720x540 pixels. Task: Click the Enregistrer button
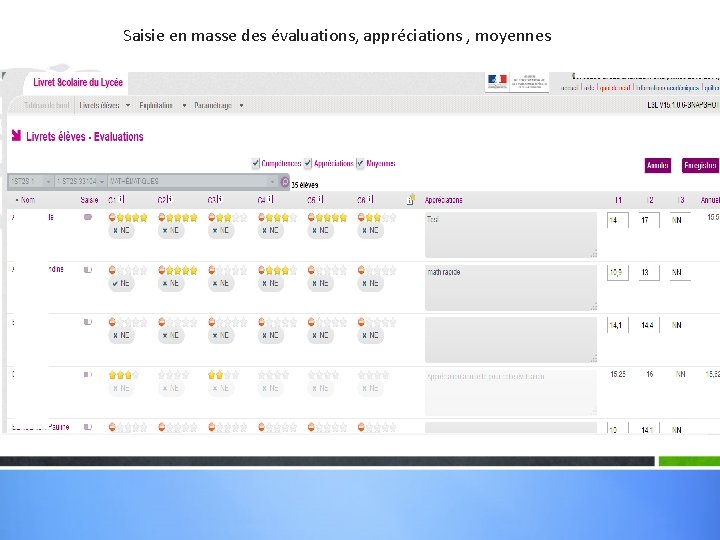click(x=700, y=165)
